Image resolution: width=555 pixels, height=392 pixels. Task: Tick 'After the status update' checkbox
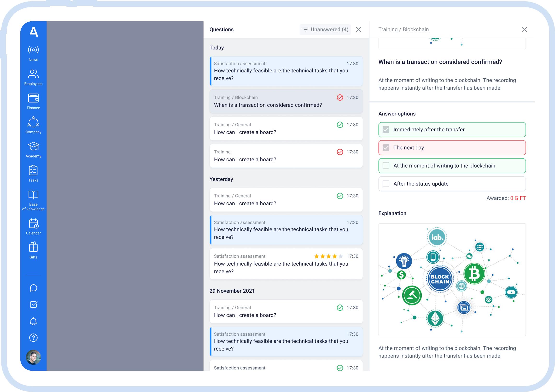coord(386,184)
